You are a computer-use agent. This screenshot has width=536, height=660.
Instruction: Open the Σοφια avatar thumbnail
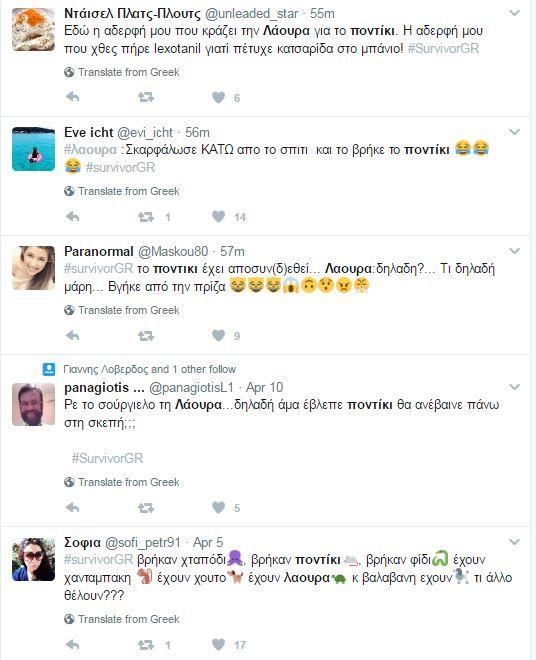pos(33,559)
